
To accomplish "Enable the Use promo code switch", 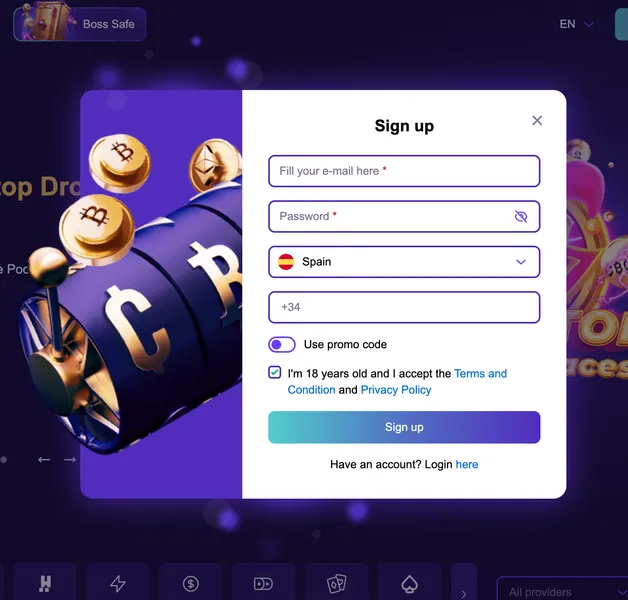I will 282,344.
